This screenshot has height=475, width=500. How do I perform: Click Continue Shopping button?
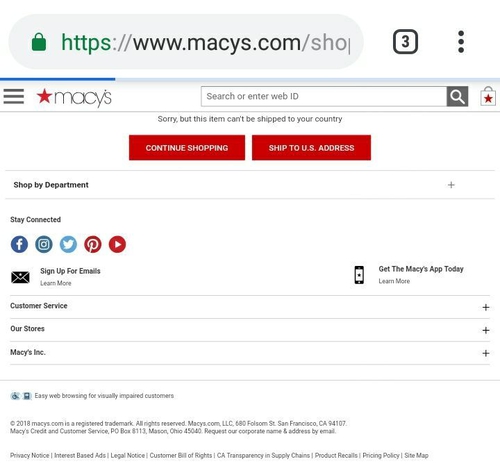tap(187, 148)
